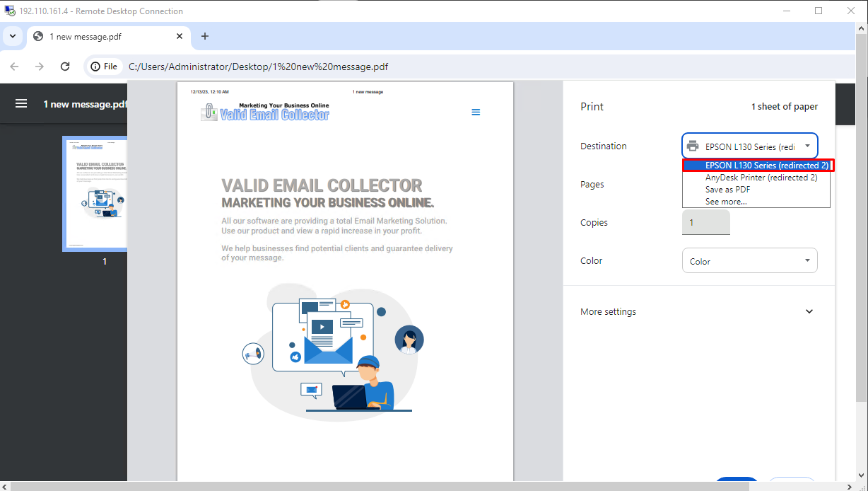Click the address bar file path
This screenshot has width=868, height=491.
258,67
